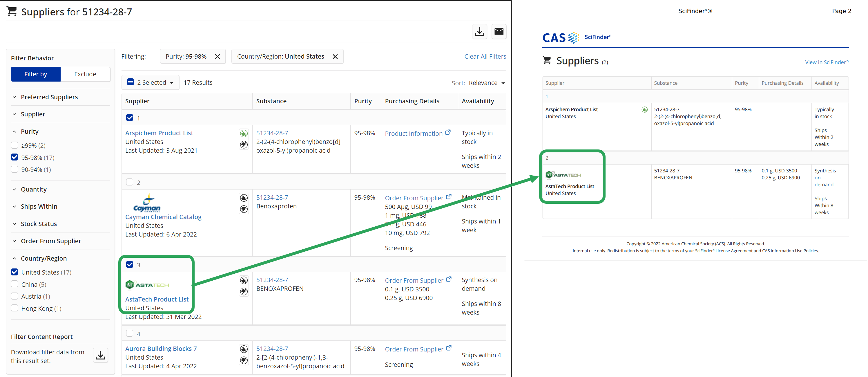
Task: Remove the Purity 95-98% filter chip
Action: coord(218,57)
